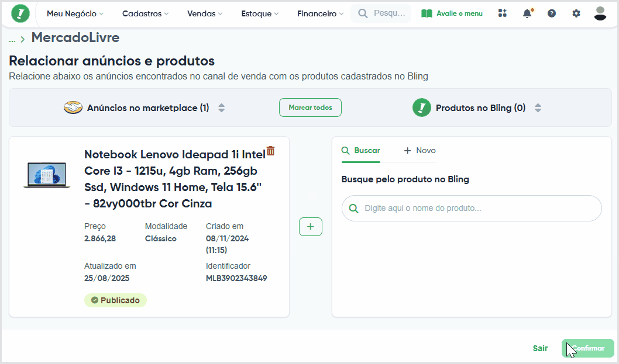Click the Clássico modality value

coord(161,238)
